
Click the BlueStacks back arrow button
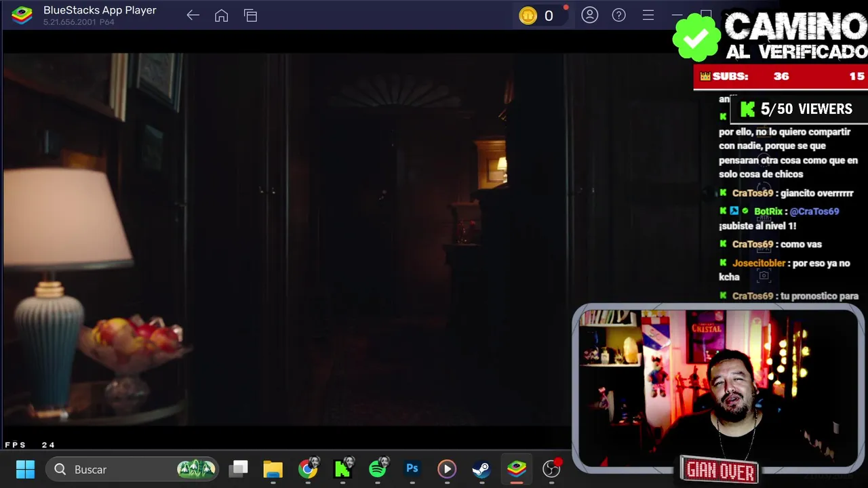193,16
